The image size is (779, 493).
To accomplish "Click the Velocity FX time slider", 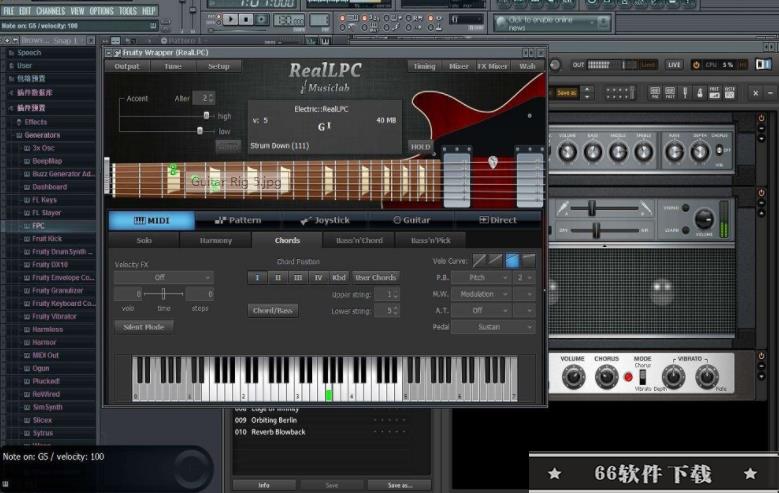I will pyautogui.click(x=163, y=294).
